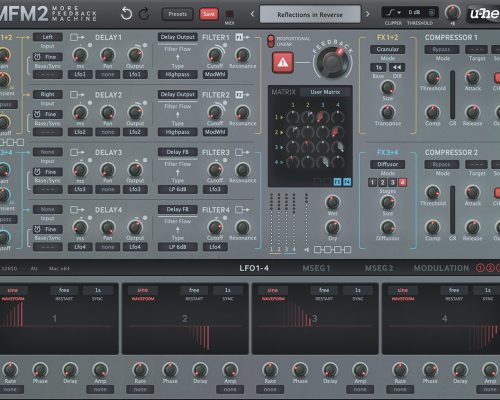
Task: Click the Presets button
Action: (178, 14)
